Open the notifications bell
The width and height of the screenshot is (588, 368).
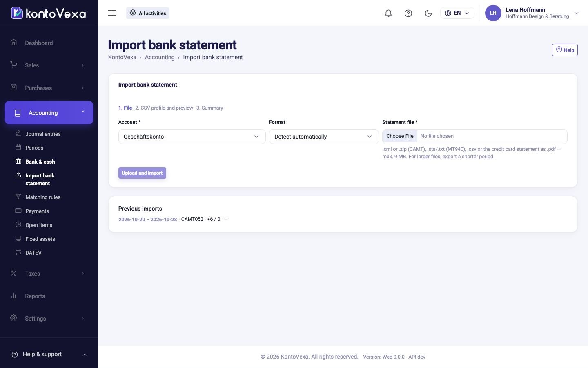click(x=388, y=13)
